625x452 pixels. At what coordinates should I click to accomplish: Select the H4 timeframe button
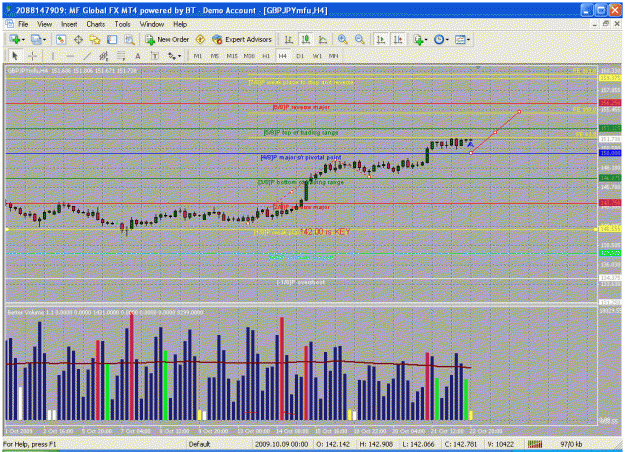coord(283,56)
